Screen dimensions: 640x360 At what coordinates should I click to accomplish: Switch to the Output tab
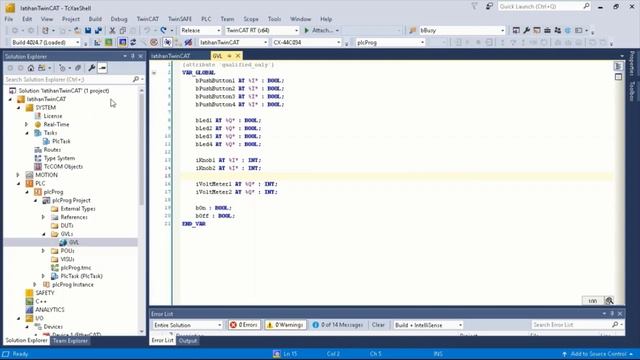[188, 341]
